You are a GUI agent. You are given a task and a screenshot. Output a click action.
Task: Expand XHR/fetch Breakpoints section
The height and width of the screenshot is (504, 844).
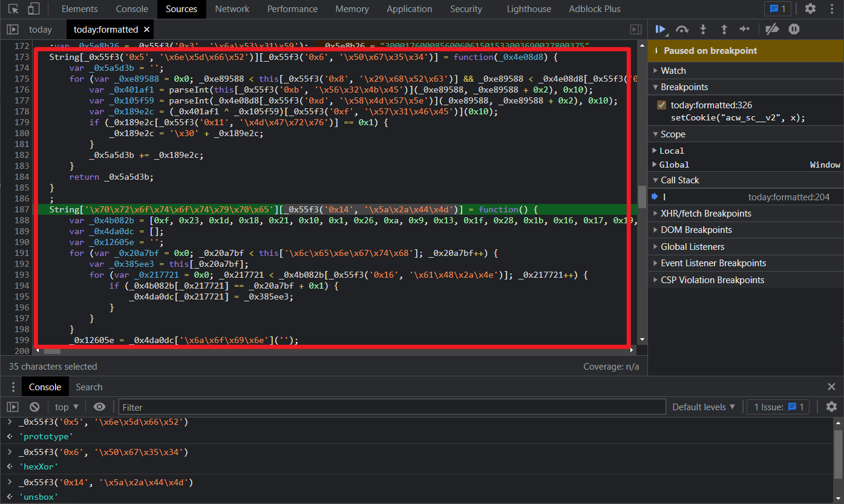[x=704, y=214]
